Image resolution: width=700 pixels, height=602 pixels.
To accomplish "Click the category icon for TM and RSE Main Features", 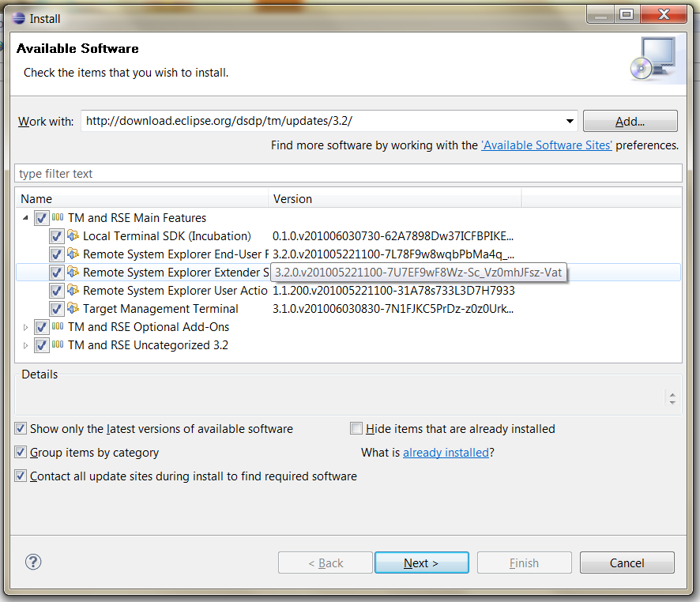I will (58, 217).
